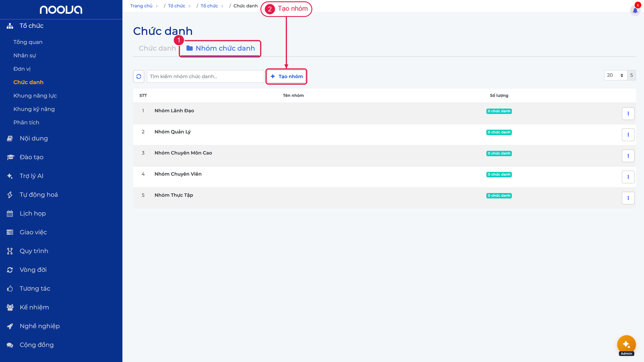The image size is (644, 362).
Task: Click the first Tổ chức breadcrumb link
Action: point(176,6)
